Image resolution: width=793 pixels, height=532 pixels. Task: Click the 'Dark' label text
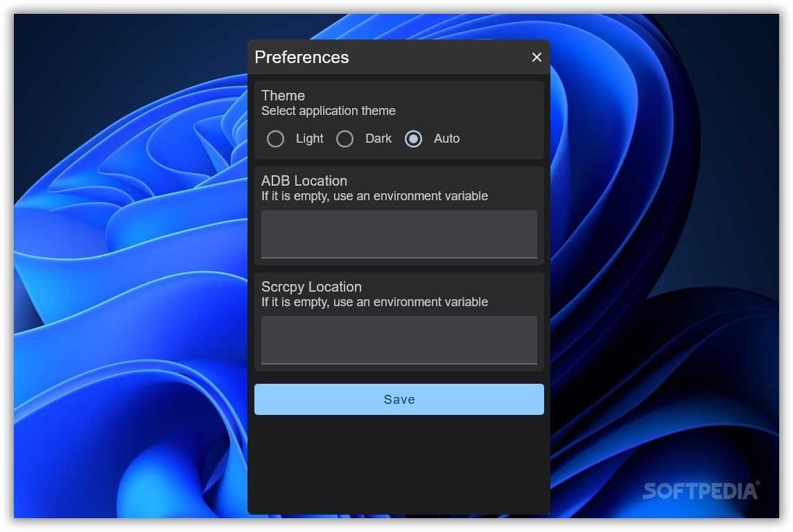(378, 139)
